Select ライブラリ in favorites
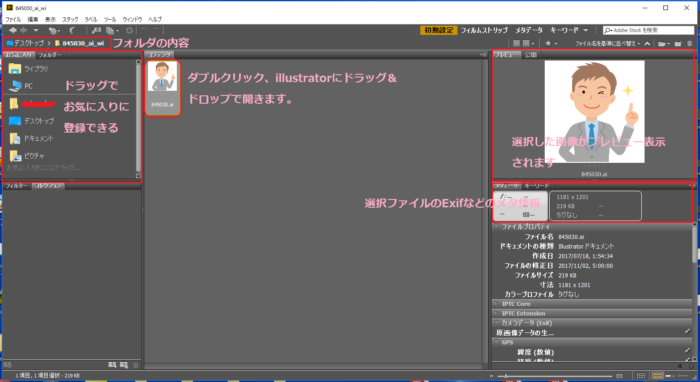This screenshot has width=700, height=382. [29, 69]
